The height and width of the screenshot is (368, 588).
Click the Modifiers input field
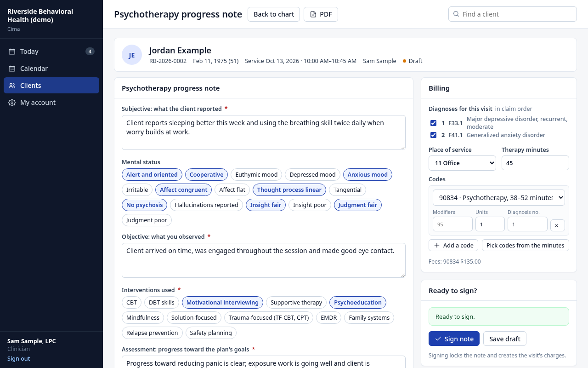click(452, 224)
